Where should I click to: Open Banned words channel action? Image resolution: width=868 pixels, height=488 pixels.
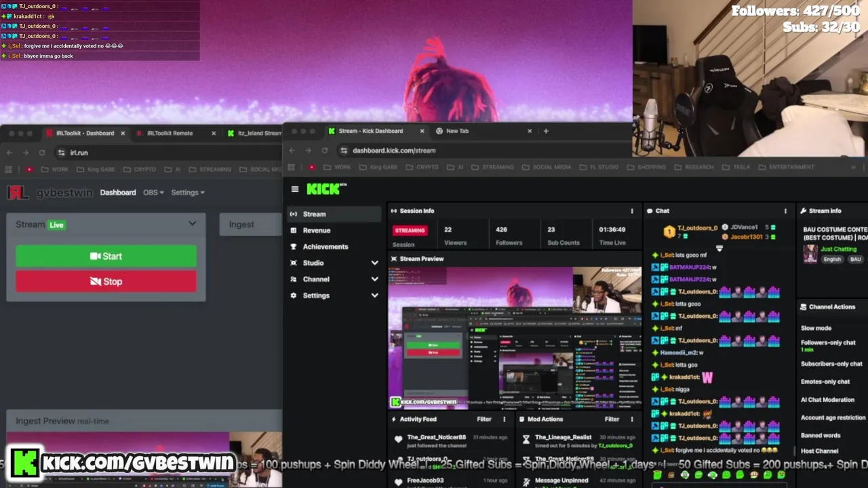(821, 436)
